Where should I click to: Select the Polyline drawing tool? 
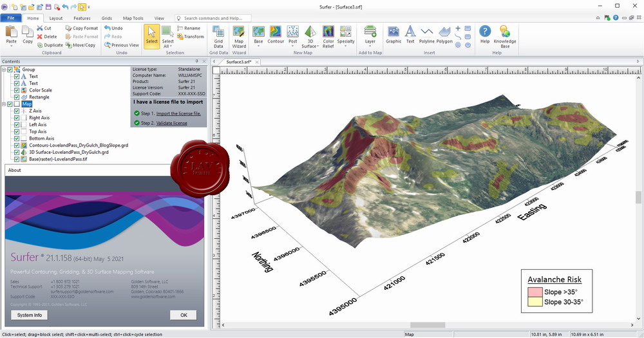coord(427,35)
